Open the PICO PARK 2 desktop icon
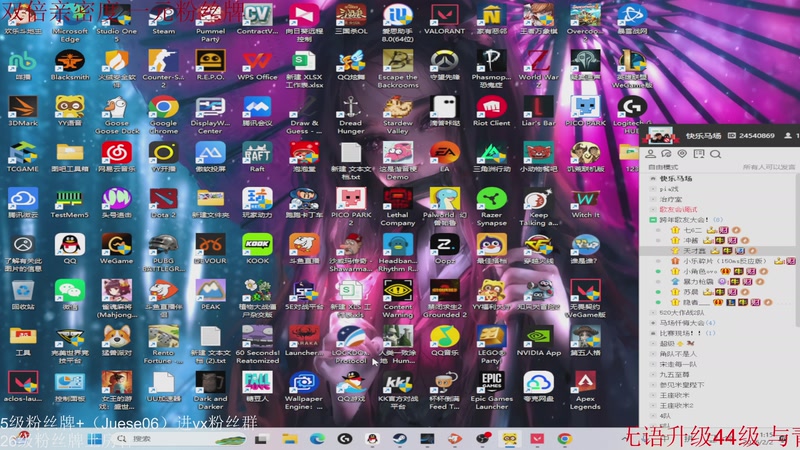 click(x=351, y=207)
